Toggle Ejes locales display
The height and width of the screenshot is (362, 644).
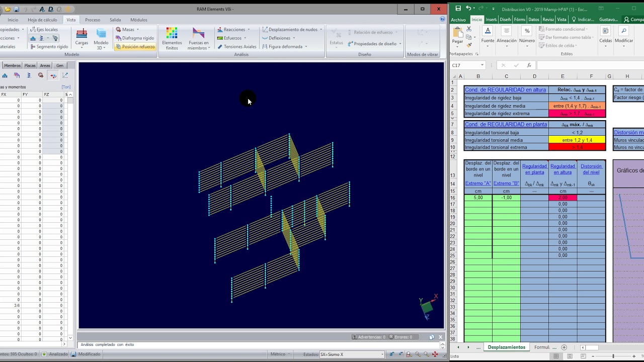point(44,30)
